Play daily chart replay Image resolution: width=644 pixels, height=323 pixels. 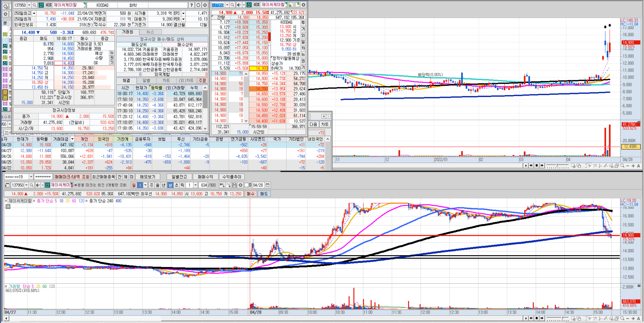[526, 166]
